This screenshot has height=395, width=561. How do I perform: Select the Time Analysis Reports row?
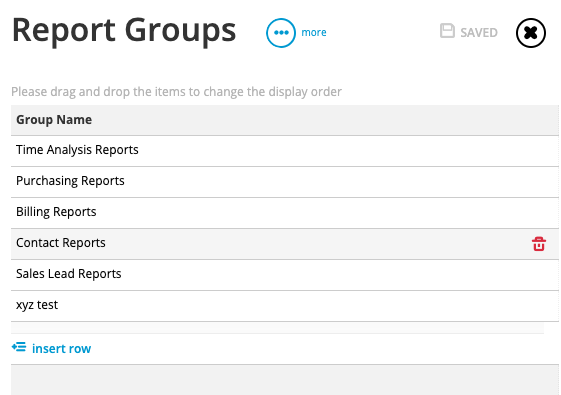[285, 151]
